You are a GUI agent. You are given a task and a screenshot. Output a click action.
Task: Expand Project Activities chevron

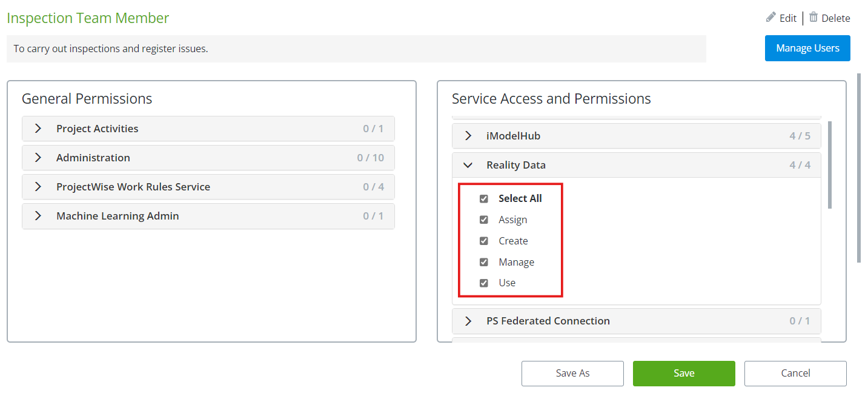click(38, 129)
